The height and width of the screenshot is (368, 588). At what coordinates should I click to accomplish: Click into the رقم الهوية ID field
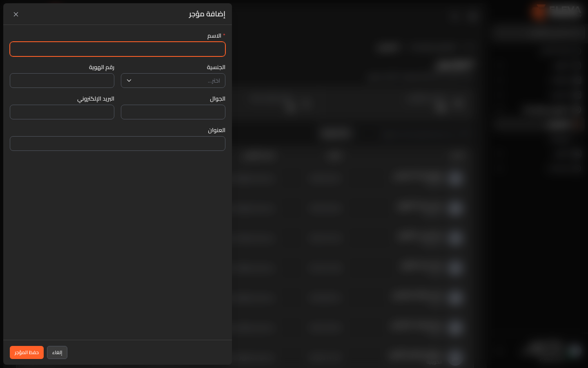tap(62, 81)
